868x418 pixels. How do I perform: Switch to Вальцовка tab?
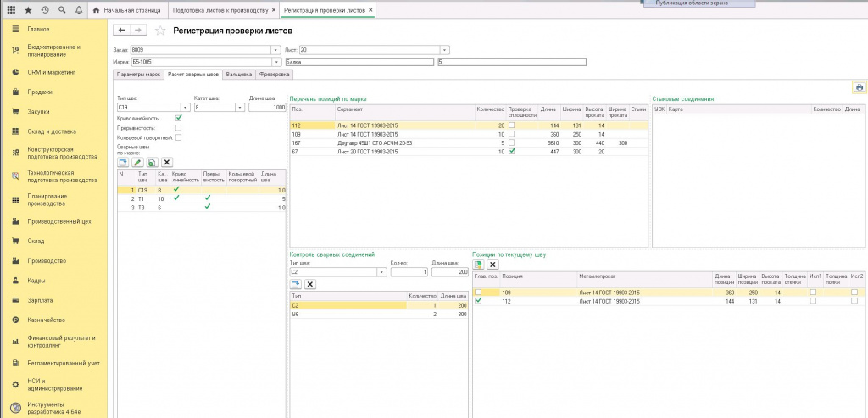(x=238, y=74)
